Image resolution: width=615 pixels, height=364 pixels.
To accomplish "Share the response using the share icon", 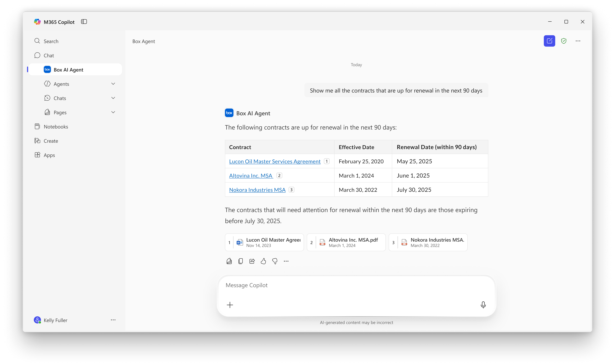I will click(x=252, y=261).
